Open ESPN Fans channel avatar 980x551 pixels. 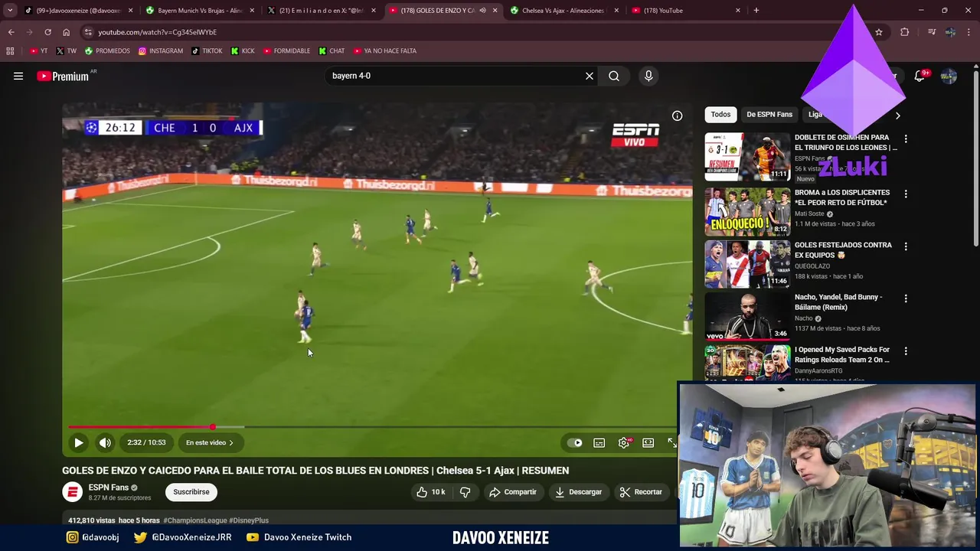(73, 492)
